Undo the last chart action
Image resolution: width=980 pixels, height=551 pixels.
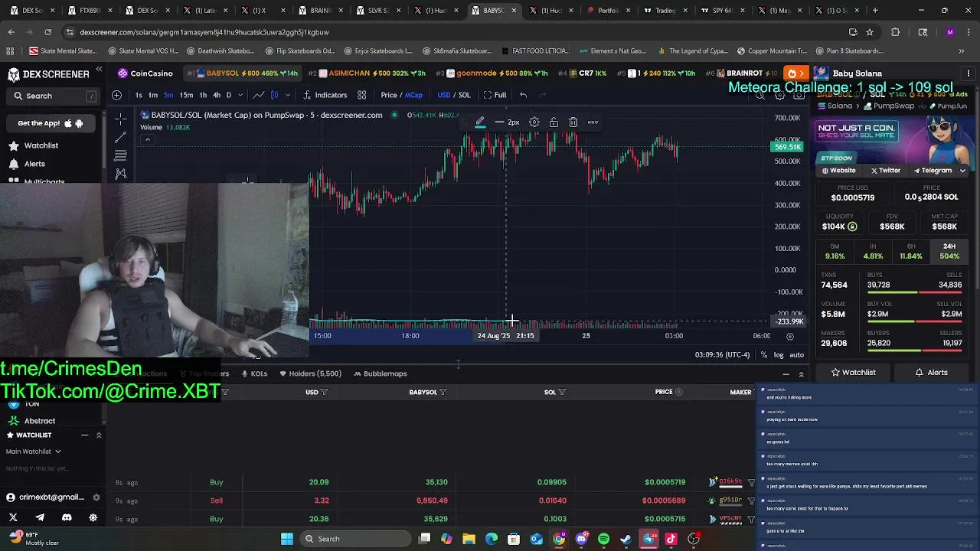523,95
